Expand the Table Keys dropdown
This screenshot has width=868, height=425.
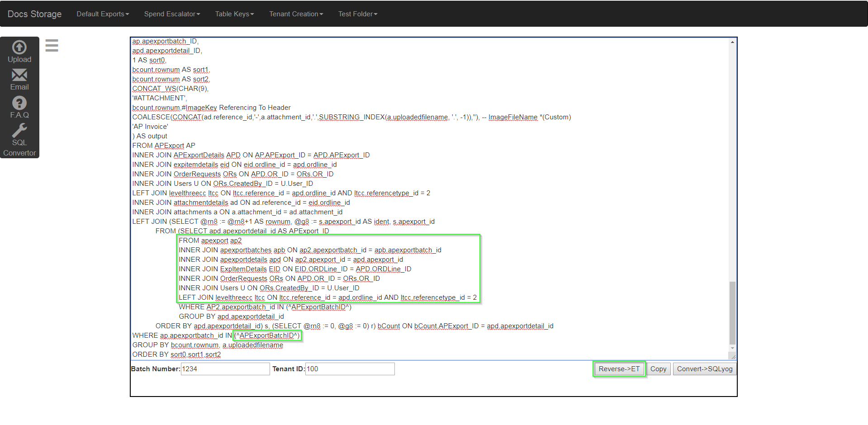pos(234,14)
